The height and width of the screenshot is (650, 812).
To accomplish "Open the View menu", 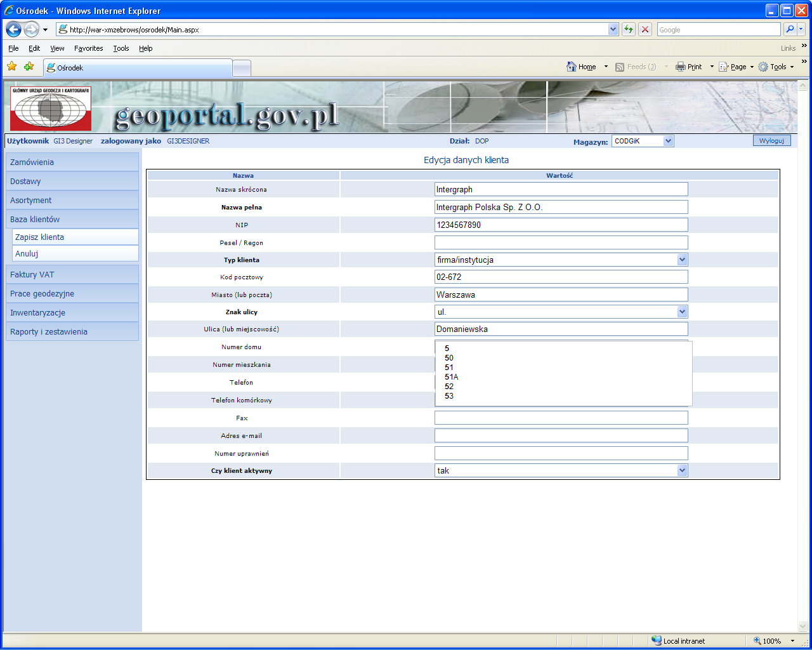I will pyautogui.click(x=57, y=48).
